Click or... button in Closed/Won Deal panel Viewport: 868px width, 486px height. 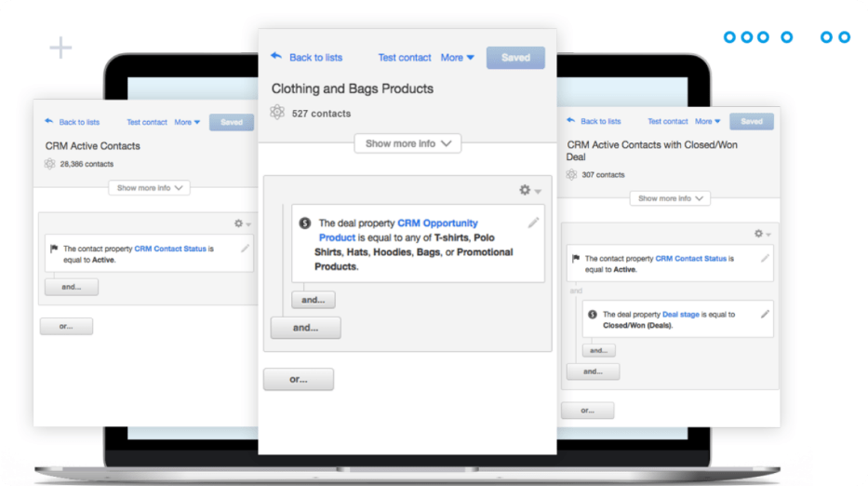point(587,411)
